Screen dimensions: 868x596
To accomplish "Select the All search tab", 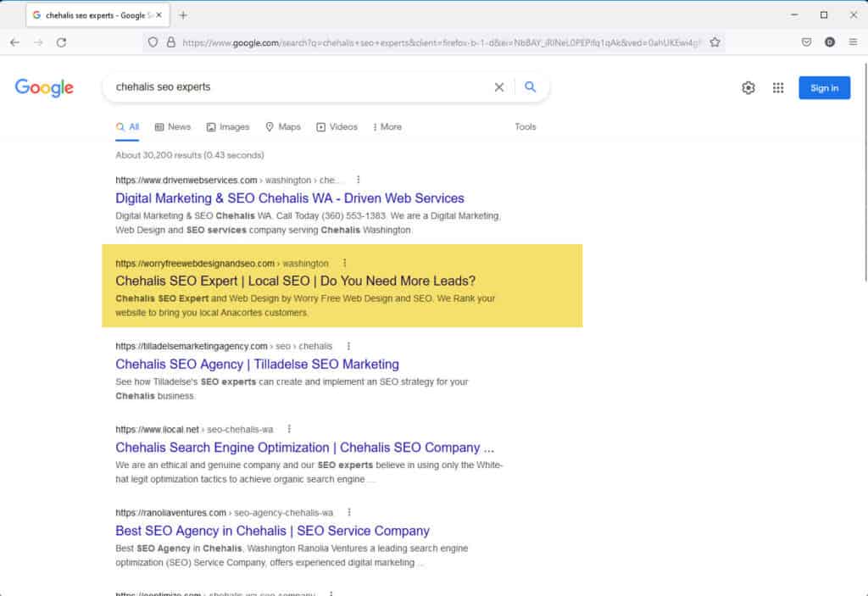I will tap(127, 127).
